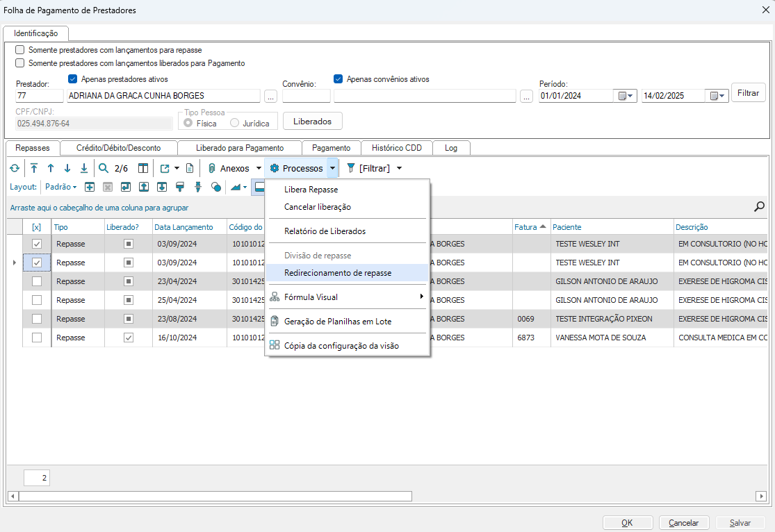This screenshot has height=532, width=775.
Task: Expand the Padrão layout dropdown
Action: coord(60,187)
